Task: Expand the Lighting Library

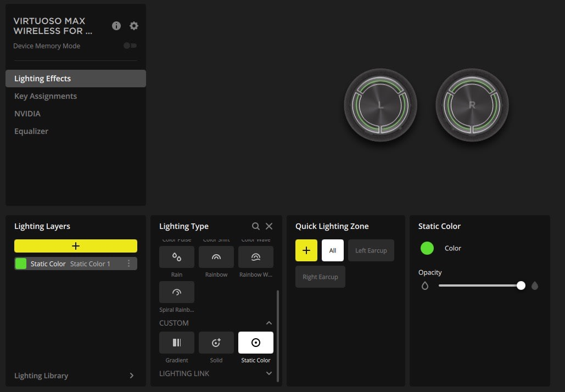Action: coord(132,376)
